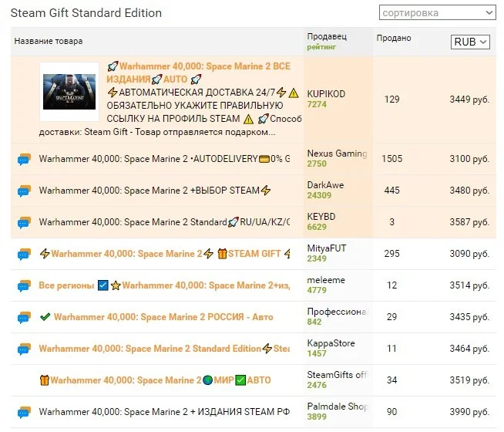Image resolution: width=504 pixels, height=432 pixels.
Task: Click the gift box icon in МИР АВТО row
Action: (x=45, y=380)
